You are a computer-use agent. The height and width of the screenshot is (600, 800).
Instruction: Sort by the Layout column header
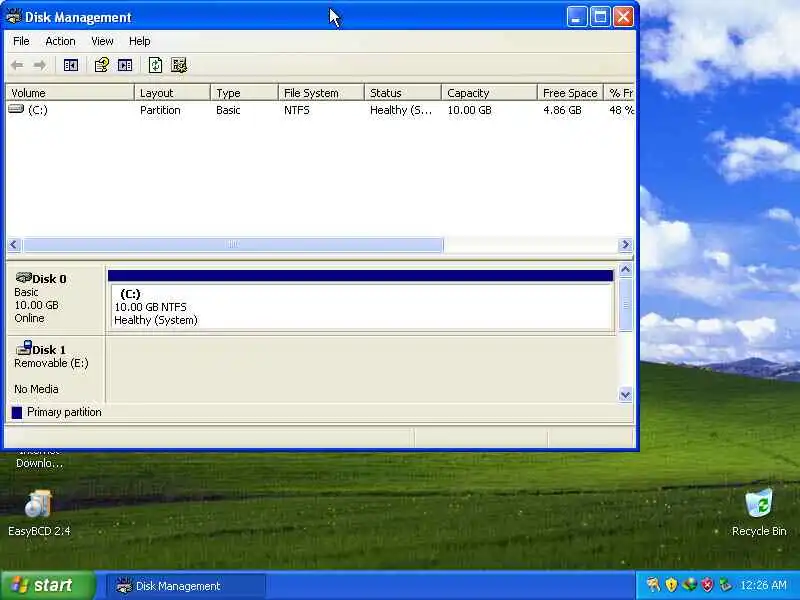[x=172, y=93]
